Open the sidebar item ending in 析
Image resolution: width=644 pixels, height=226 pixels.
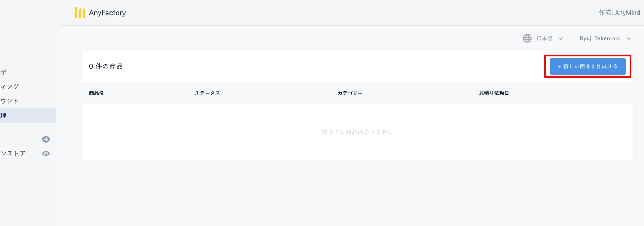[x=4, y=72]
